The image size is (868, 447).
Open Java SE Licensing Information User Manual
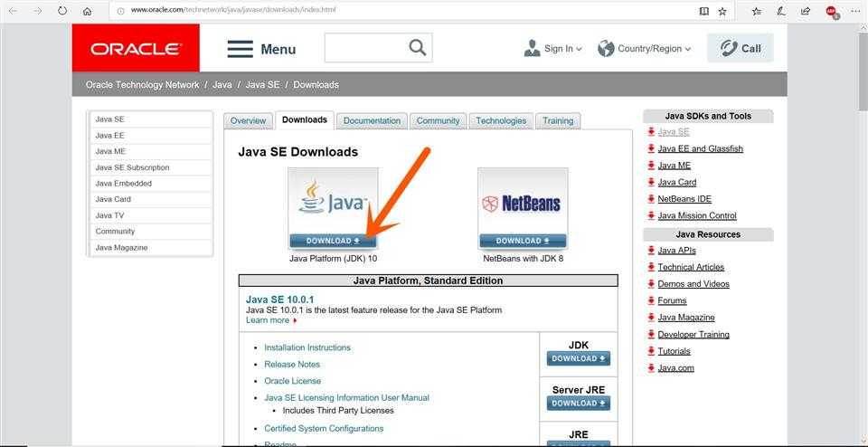346,398
